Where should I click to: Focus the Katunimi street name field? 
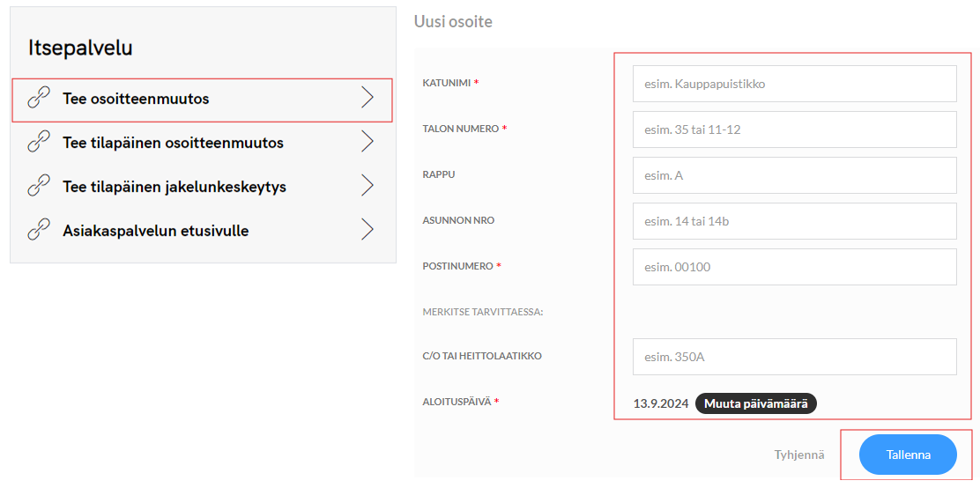point(794,84)
